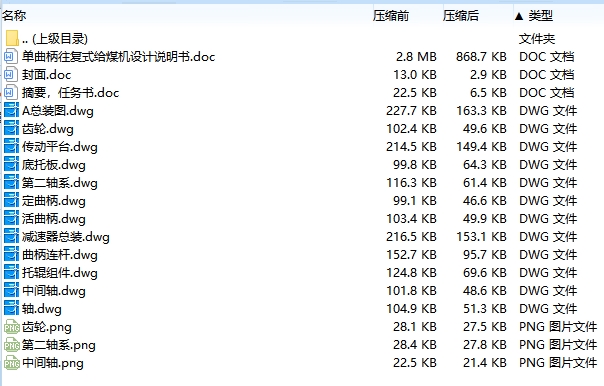Click the 214.5 KB size cell
The width and height of the screenshot is (604, 386).
coord(411,147)
